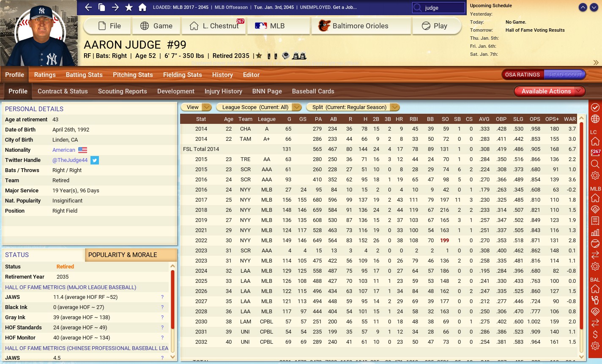This screenshot has height=364, width=602.
Task: Open the Baseball Cards sub-tab
Action: coord(313,91)
